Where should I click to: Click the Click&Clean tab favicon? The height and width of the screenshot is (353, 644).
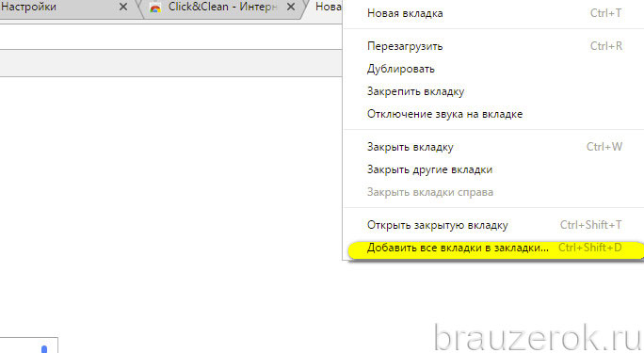coord(155,8)
